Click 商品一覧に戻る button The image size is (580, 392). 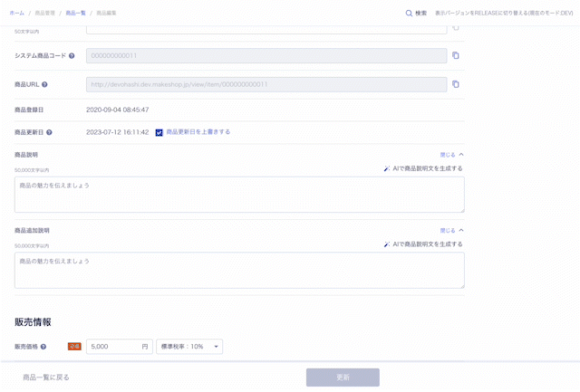click(x=46, y=377)
